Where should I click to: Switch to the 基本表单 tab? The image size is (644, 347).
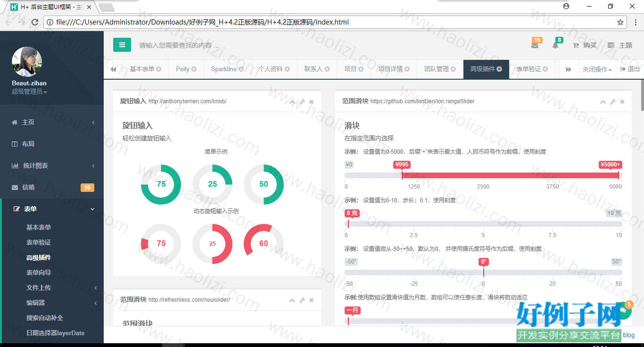click(142, 69)
